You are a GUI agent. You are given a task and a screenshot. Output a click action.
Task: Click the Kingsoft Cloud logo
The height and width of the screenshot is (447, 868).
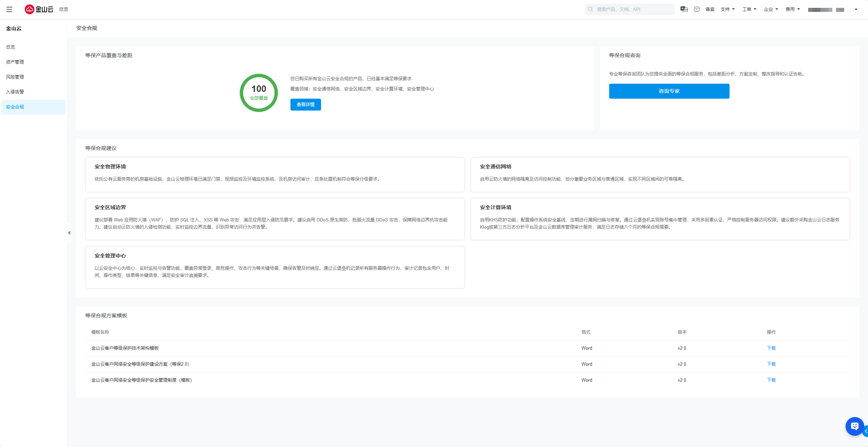[39, 9]
